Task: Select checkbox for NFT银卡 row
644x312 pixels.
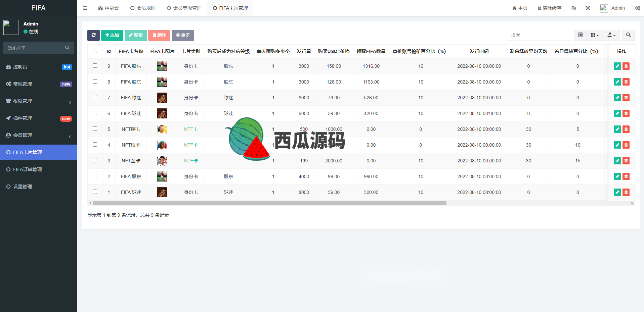Action: tap(95, 145)
